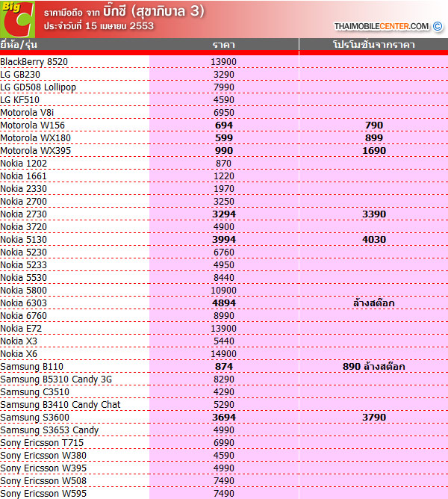Click the promotion value 1690
The width and height of the screenshot is (448, 499).
pos(374,151)
